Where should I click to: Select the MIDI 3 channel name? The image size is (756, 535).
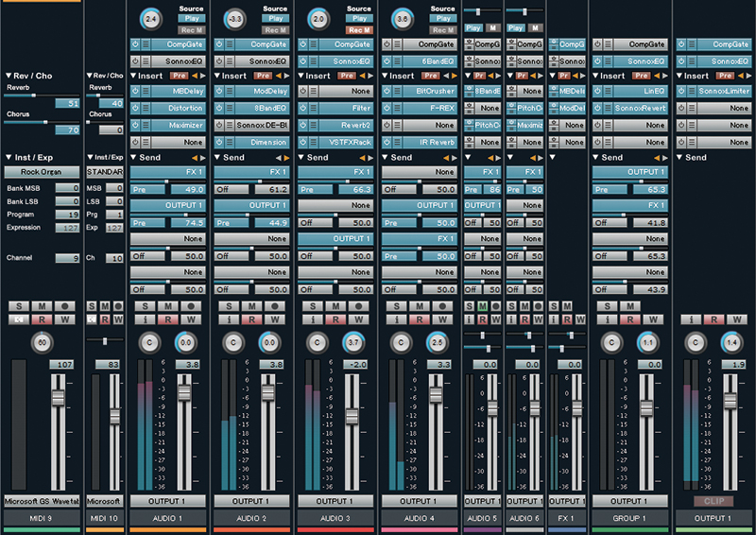pos(42,518)
